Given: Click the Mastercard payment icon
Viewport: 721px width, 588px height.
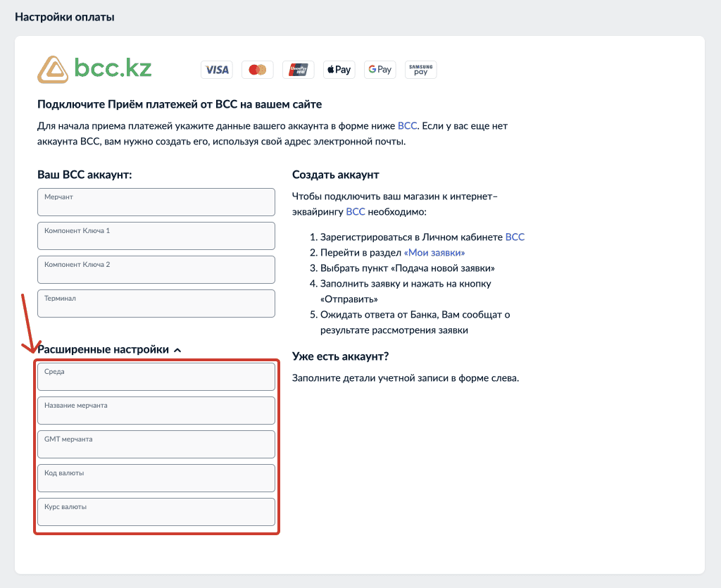Looking at the screenshot, I should 258,70.
